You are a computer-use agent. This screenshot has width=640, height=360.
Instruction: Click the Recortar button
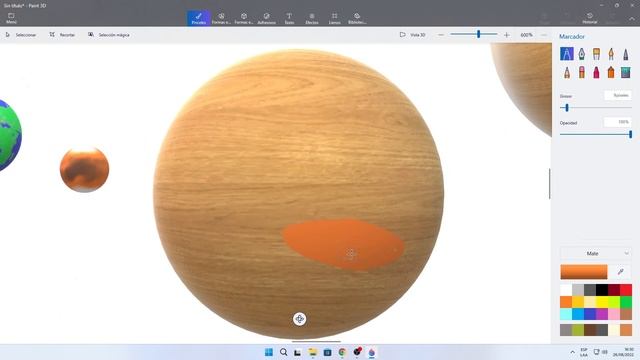(x=62, y=35)
